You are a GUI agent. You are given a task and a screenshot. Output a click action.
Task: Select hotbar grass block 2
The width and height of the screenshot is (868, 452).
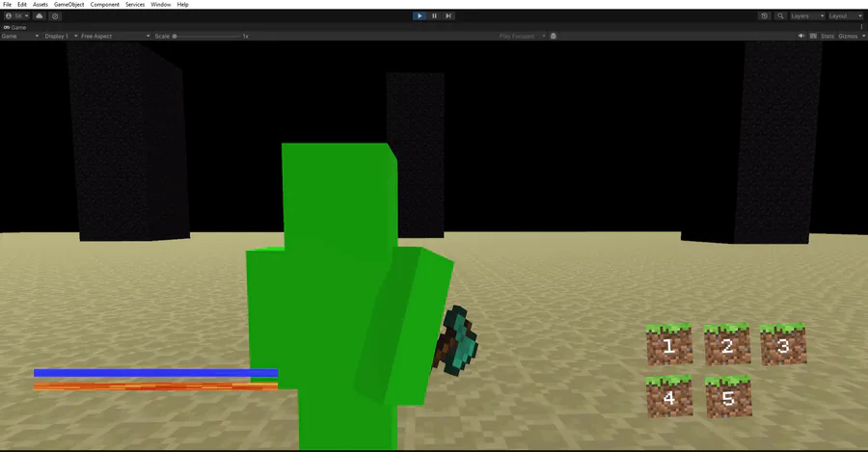(x=727, y=344)
